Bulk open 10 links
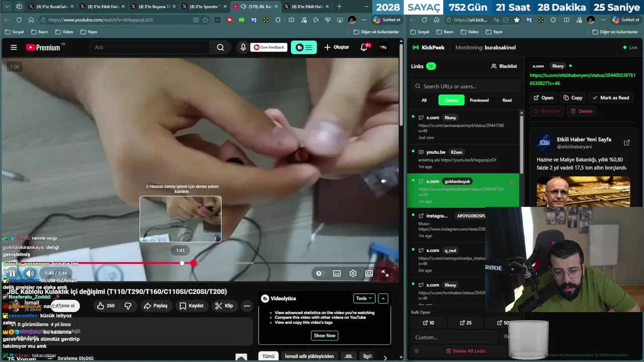 tap(428, 323)
